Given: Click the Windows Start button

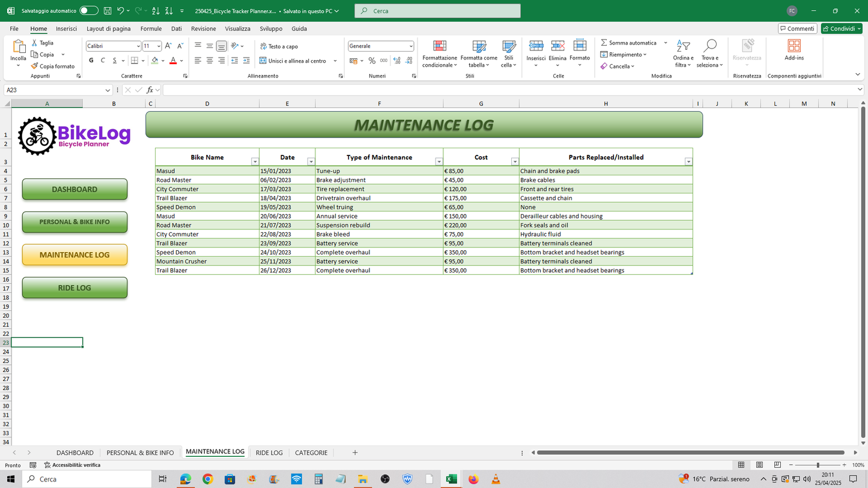Looking at the screenshot, I should (x=10, y=479).
